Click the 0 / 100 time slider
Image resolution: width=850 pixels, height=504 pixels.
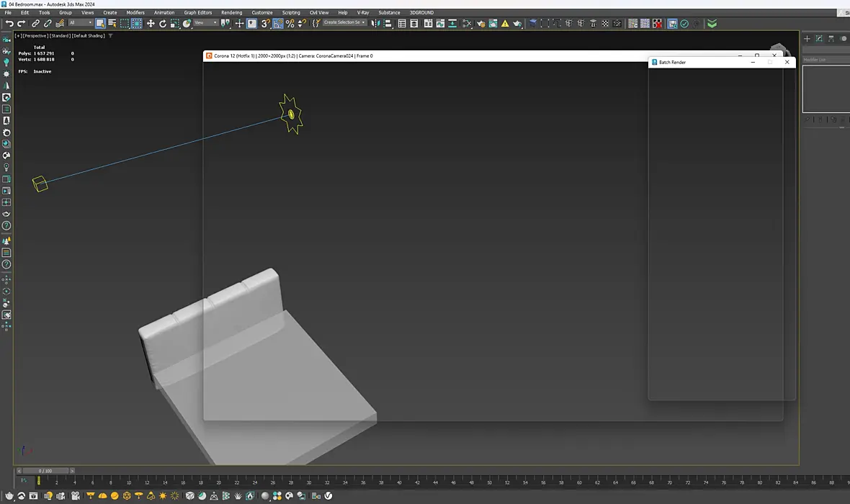[x=45, y=471]
